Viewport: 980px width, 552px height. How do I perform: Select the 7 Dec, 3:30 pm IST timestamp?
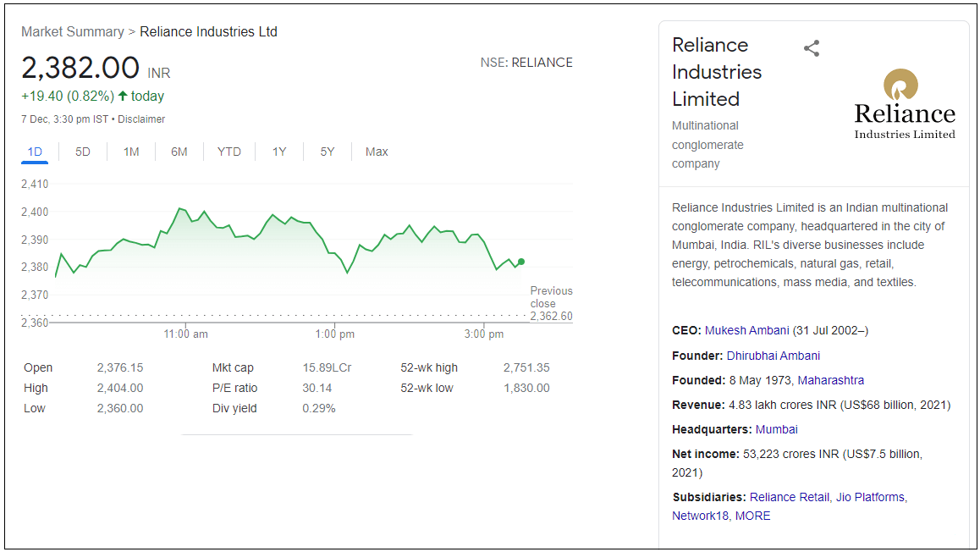[64, 119]
